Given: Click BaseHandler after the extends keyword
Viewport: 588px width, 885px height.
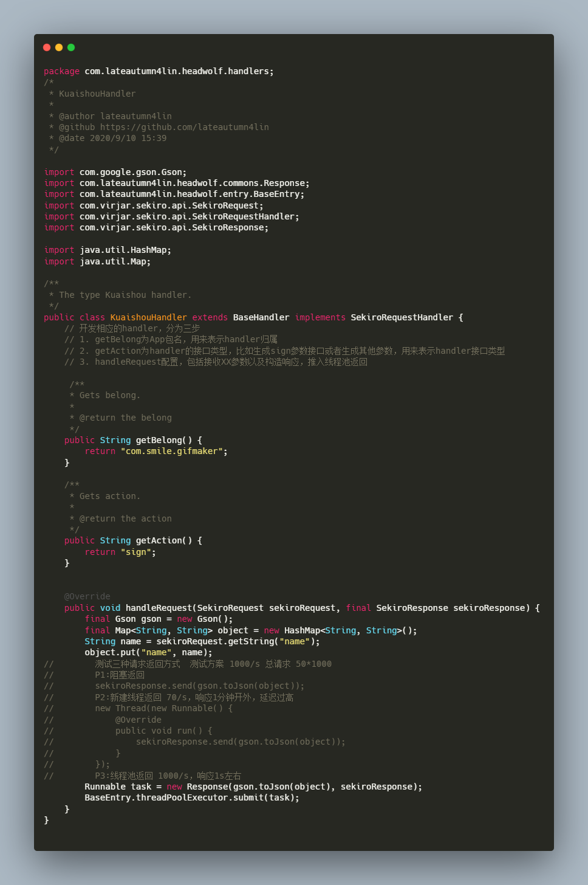Looking at the screenshot, I should point(261,317).
